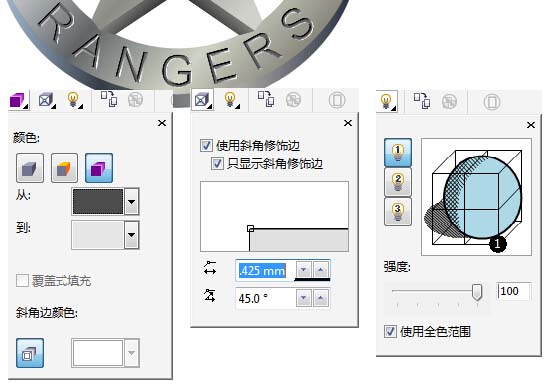Select use object fill color mode
The width and height of the screenshot is (544, 384).
pos(30,168)
